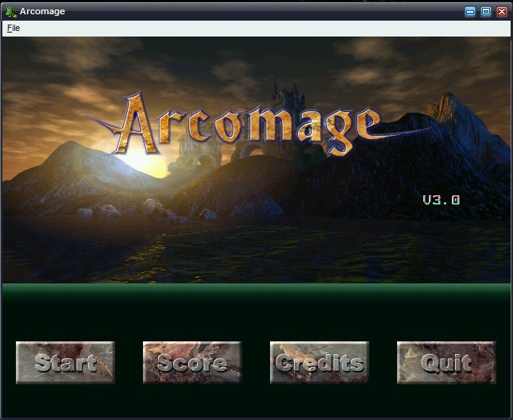Open the Score screen button
This screenshot has height=420, width=513.
click(192, 362)
